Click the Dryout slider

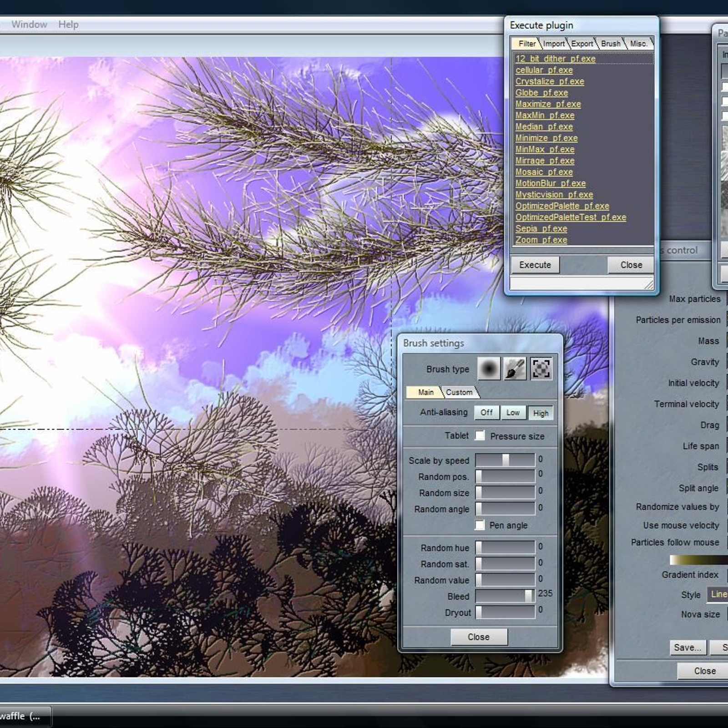505,612
